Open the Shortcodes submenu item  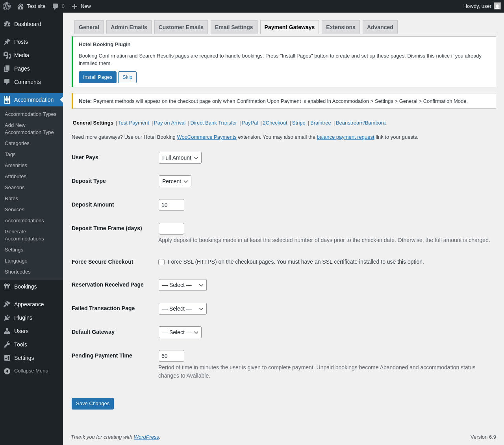[x=18, y=272]
